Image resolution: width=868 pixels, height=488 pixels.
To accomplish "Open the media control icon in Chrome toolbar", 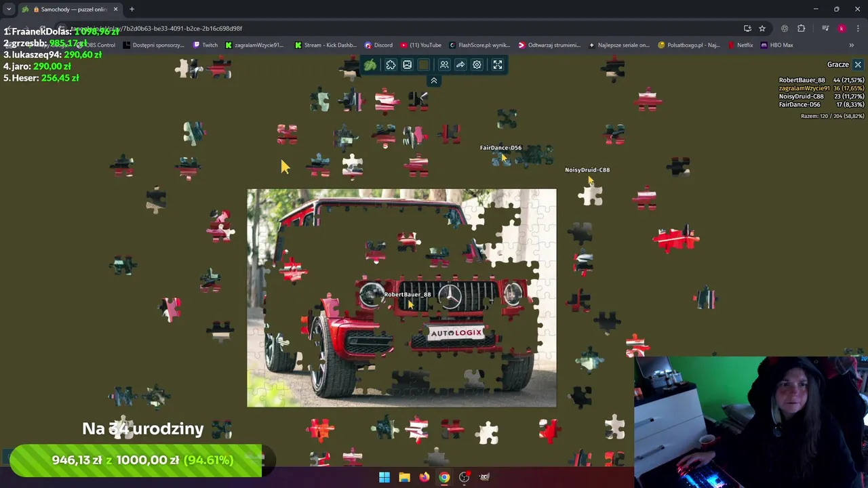I will (825, 28).
